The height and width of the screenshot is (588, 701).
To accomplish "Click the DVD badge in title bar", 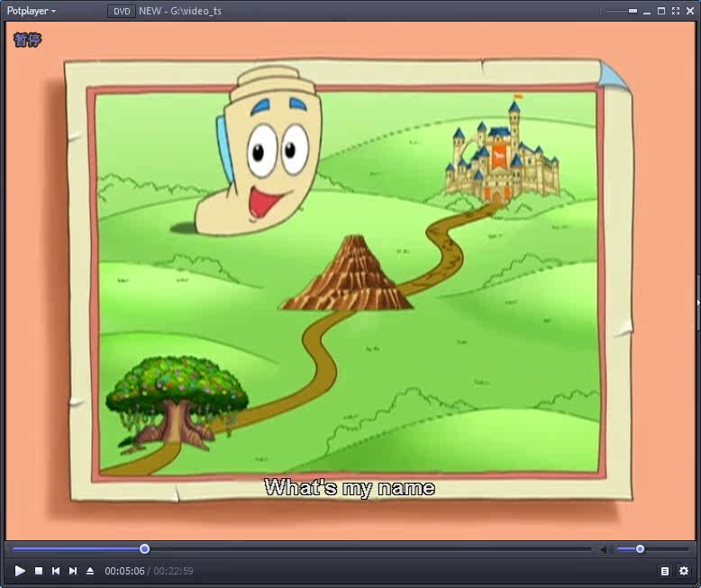I will [122, 11].
